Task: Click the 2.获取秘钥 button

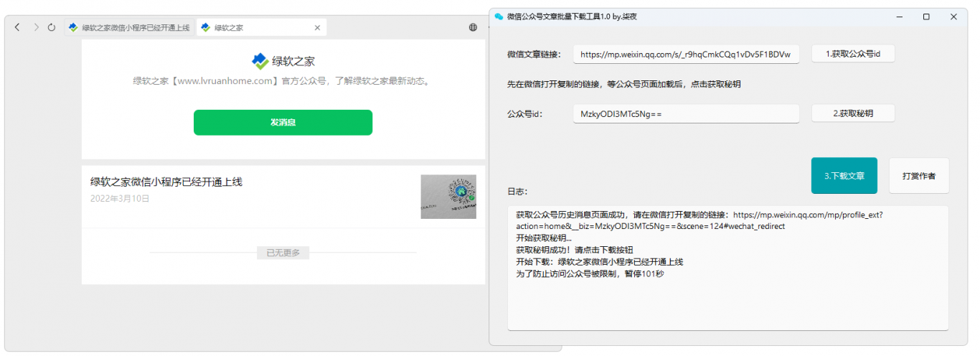Action: coord(852,113)
